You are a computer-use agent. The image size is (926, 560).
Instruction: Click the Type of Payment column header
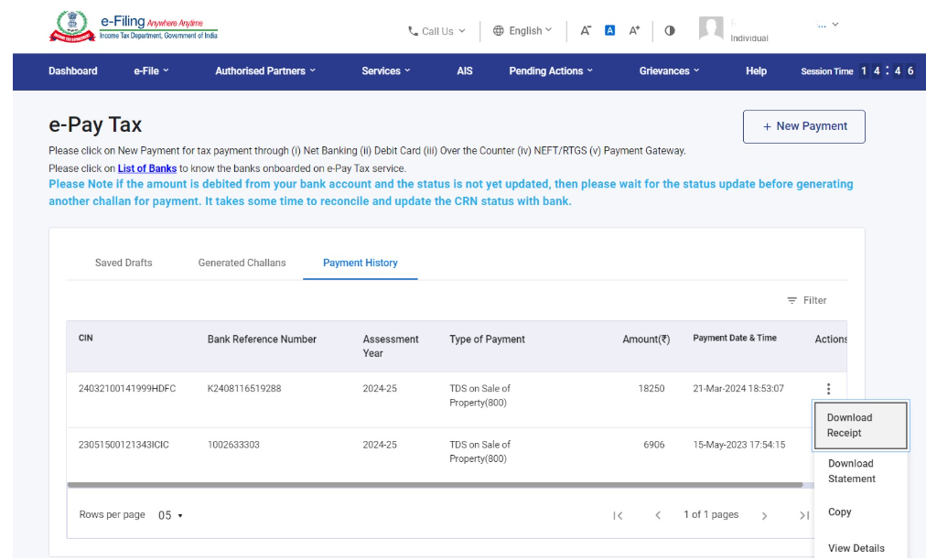[487, 339]
